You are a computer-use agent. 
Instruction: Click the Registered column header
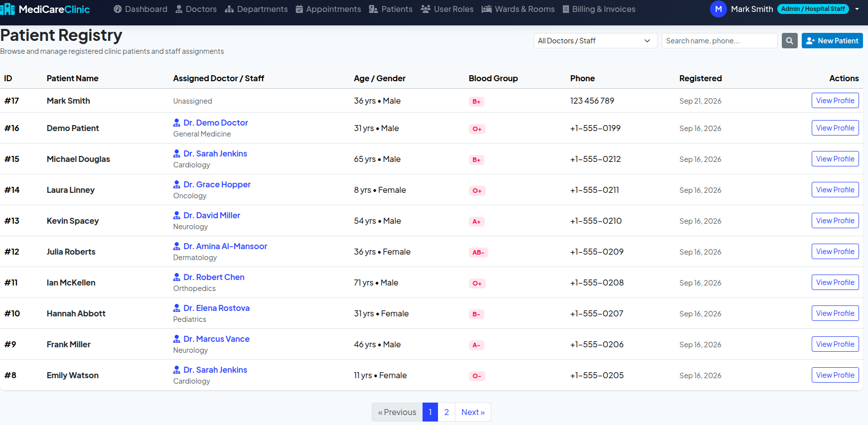(700, 78)
